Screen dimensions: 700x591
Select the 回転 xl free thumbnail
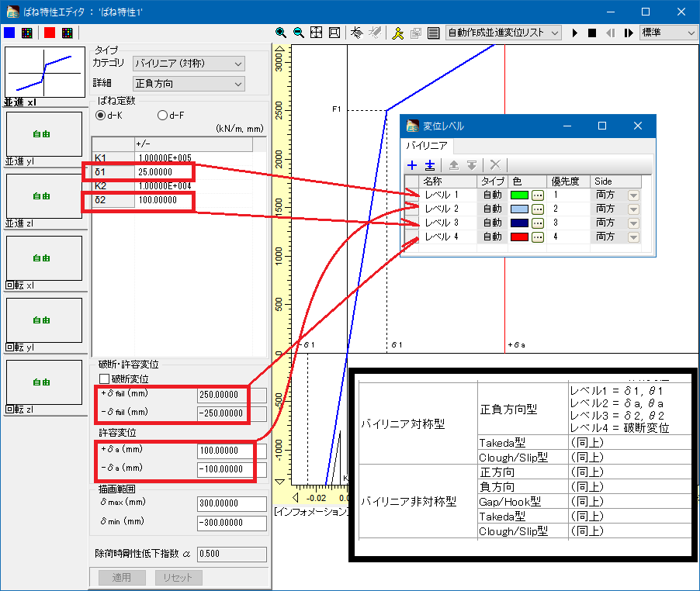(x=43, y=258)
